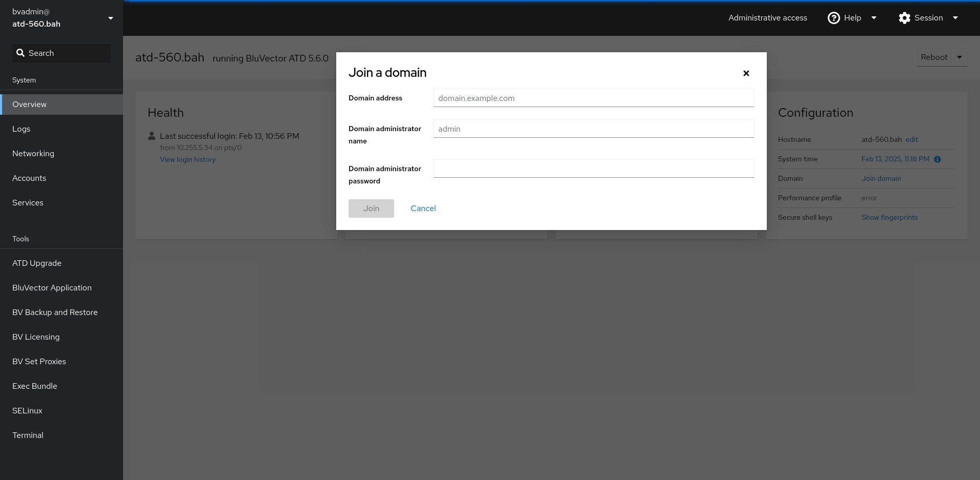Click the user icon beside last login
Viewport: 980px width, 480px height.
pos(152,136)
